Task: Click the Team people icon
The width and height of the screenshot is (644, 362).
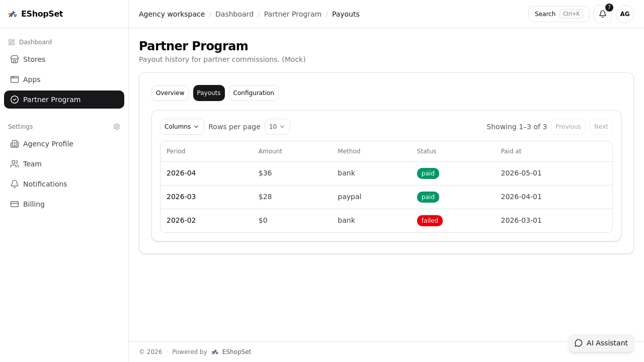Action: tap(15, 164)
